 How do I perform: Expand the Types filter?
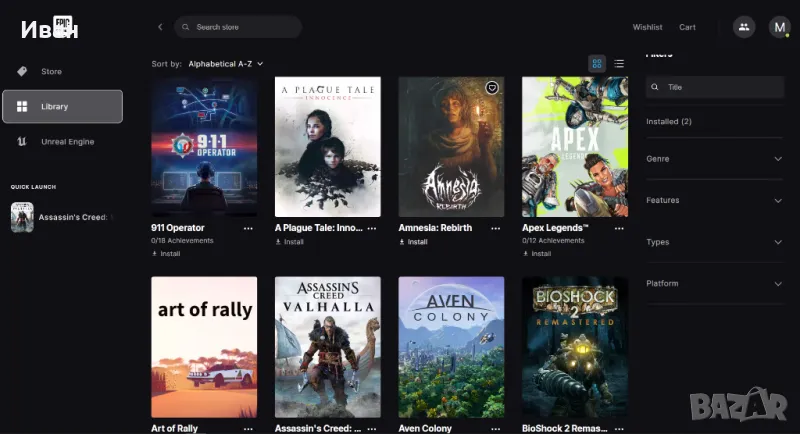[x=714, y=242]
